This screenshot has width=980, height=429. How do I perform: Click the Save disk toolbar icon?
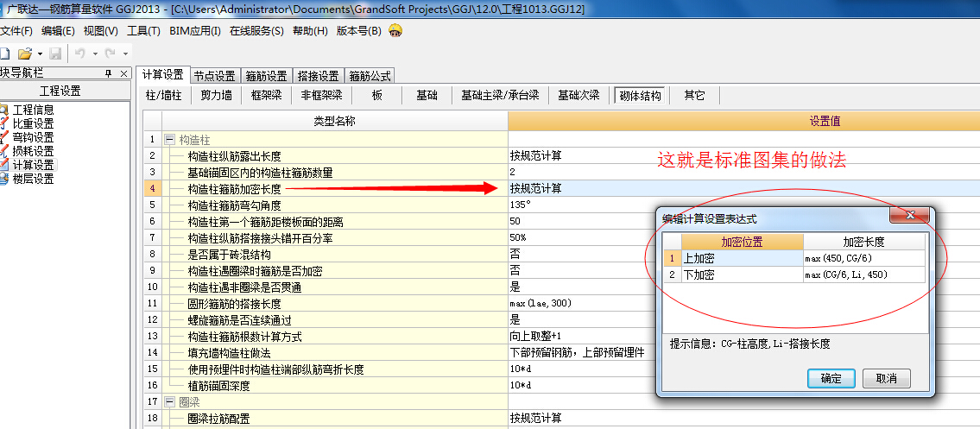click(x=55, y=54)
